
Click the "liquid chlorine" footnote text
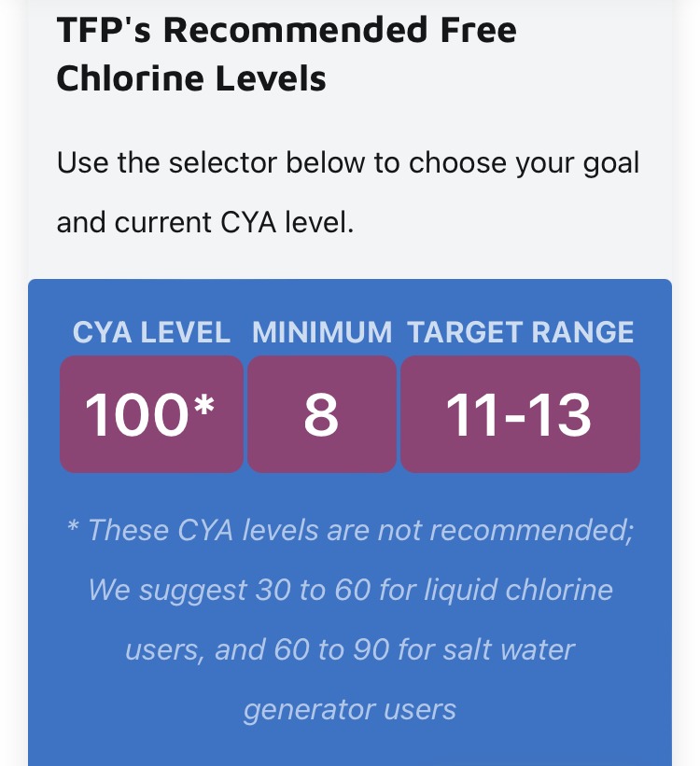point(518,591)
